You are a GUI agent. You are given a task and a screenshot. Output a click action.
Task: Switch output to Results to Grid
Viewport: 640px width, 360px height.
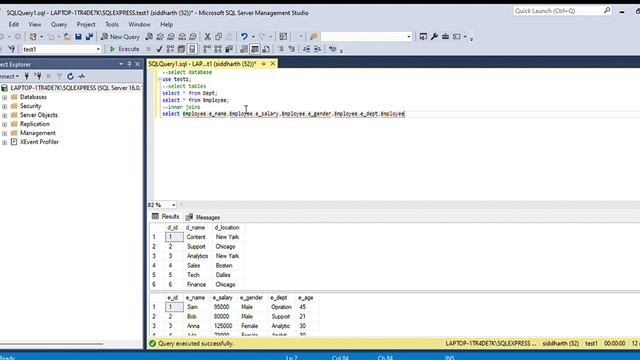pos(255,49)
